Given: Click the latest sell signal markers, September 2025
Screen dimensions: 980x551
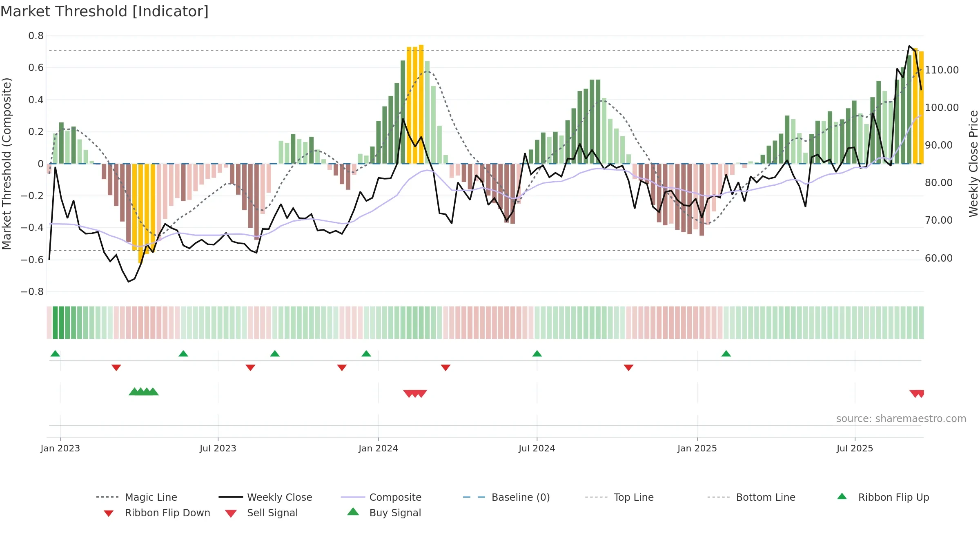Looking at the screenshot, I should click(x=917, y=394).
